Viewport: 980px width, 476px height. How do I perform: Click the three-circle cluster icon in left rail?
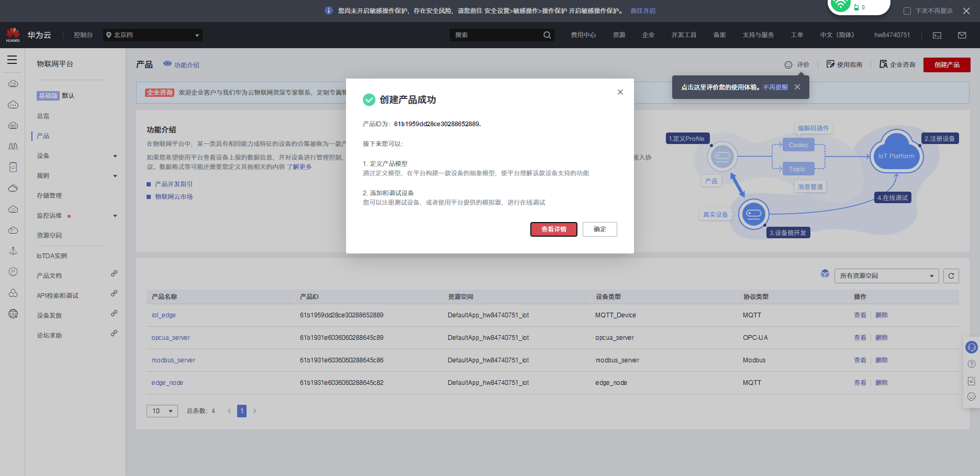(x=13, y=293)
